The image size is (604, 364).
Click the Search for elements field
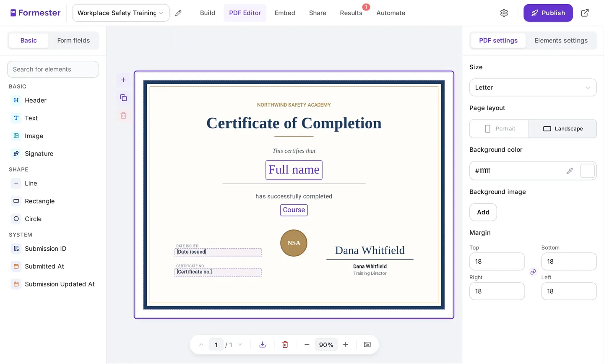pos(53,69)
